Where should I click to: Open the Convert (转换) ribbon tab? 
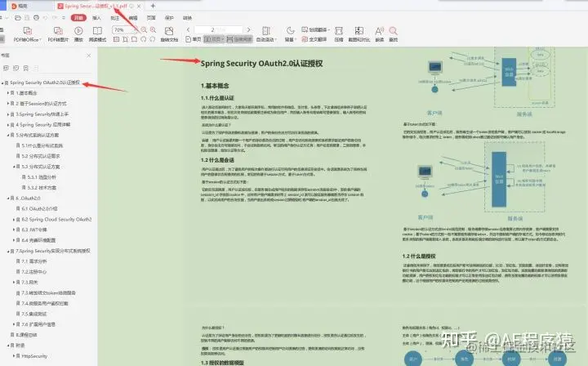(x=187, y=18)
